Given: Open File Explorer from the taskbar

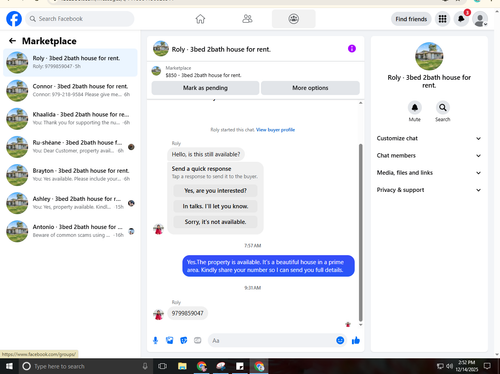Looking at the screenshot, I should click(182, 366).
